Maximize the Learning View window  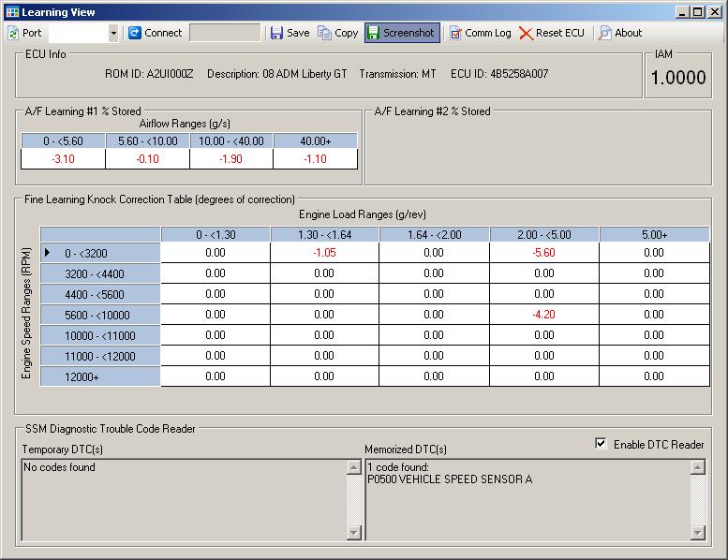point(698,12)
